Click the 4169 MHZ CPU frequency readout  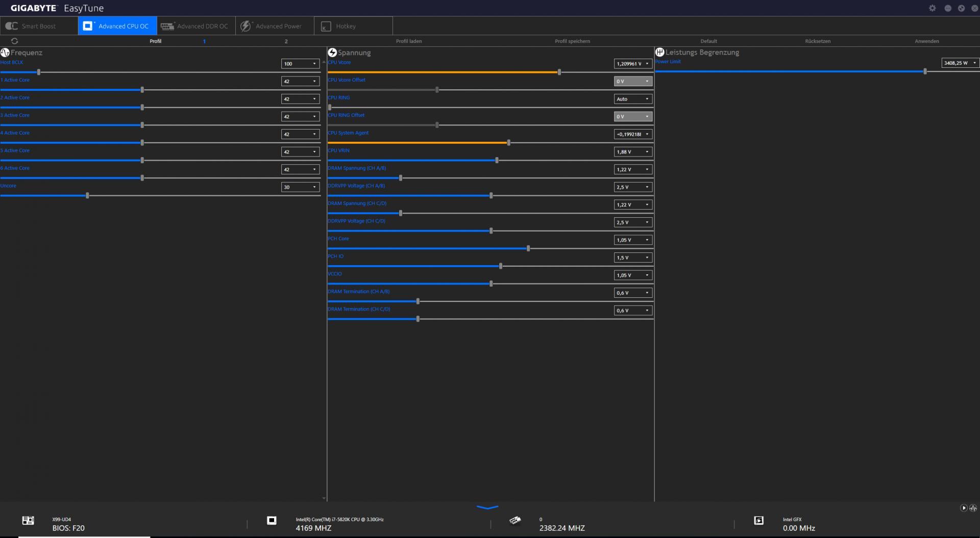(313, 528)
